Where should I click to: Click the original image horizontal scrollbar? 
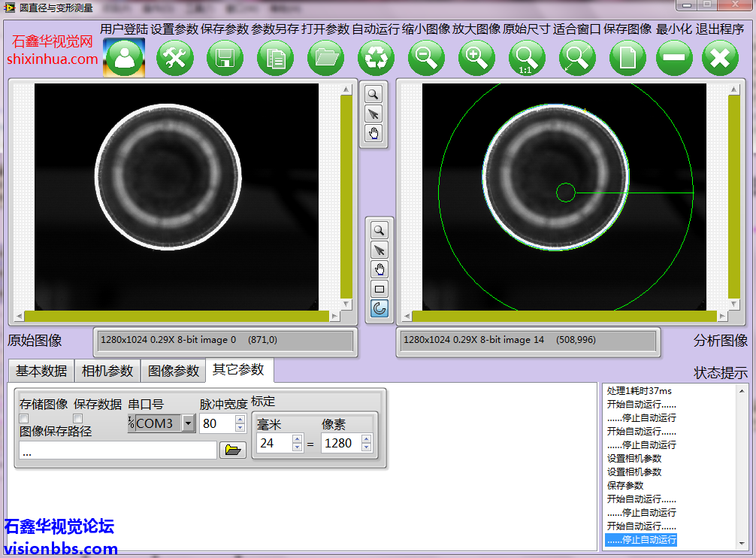point(177,317)
